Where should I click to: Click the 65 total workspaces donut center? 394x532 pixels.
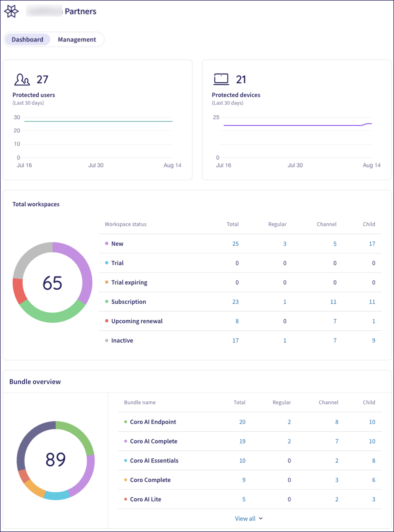pyautogui.click(x=52, y=283)
